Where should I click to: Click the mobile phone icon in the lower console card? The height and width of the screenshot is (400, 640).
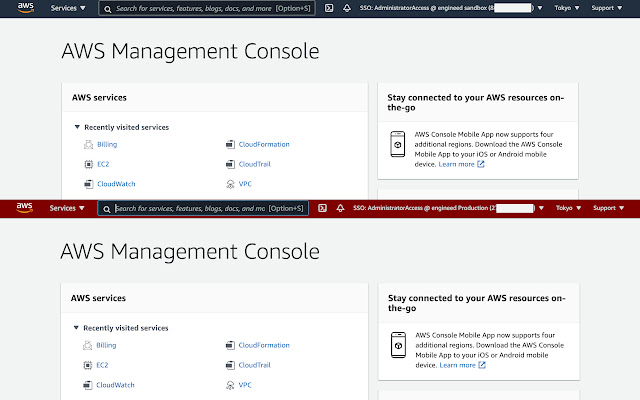pyautogui.click(x=398, y=345)
